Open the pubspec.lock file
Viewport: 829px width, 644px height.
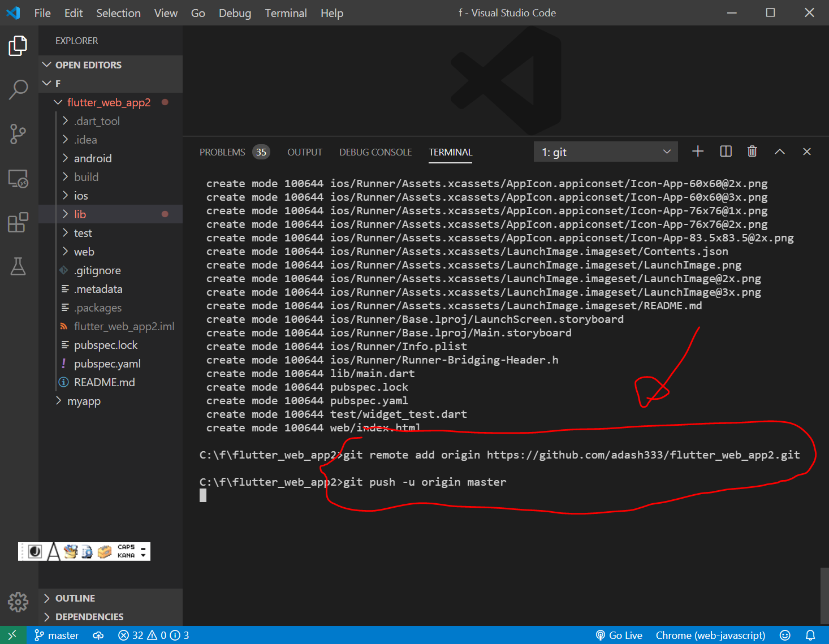click(x=110, y=345)
